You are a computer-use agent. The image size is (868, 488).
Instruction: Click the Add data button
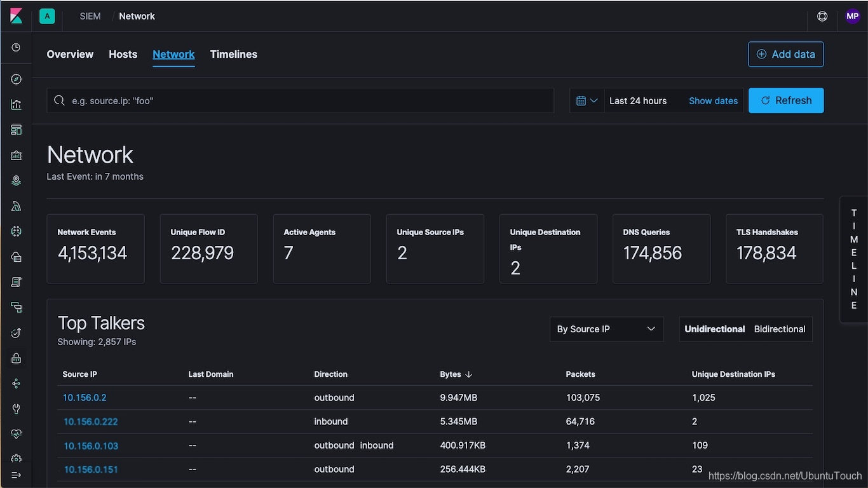[x=786, y=54]
